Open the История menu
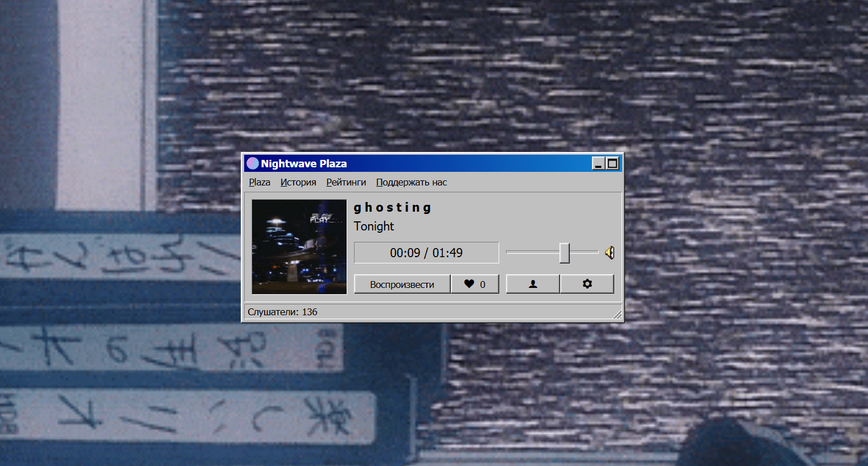 tap(298, 182)
